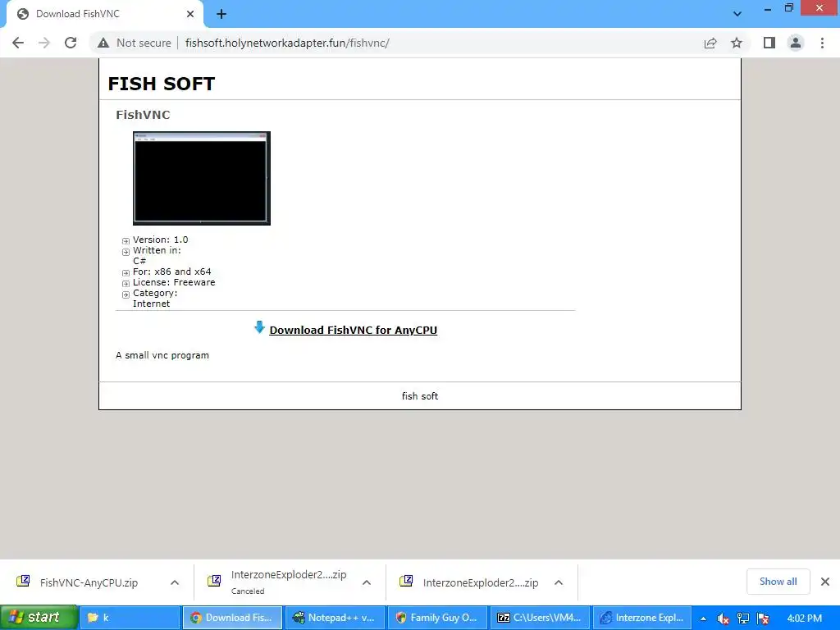The image size is (840, 630).
Task: Focus the address bar URL
Action: 287,43
